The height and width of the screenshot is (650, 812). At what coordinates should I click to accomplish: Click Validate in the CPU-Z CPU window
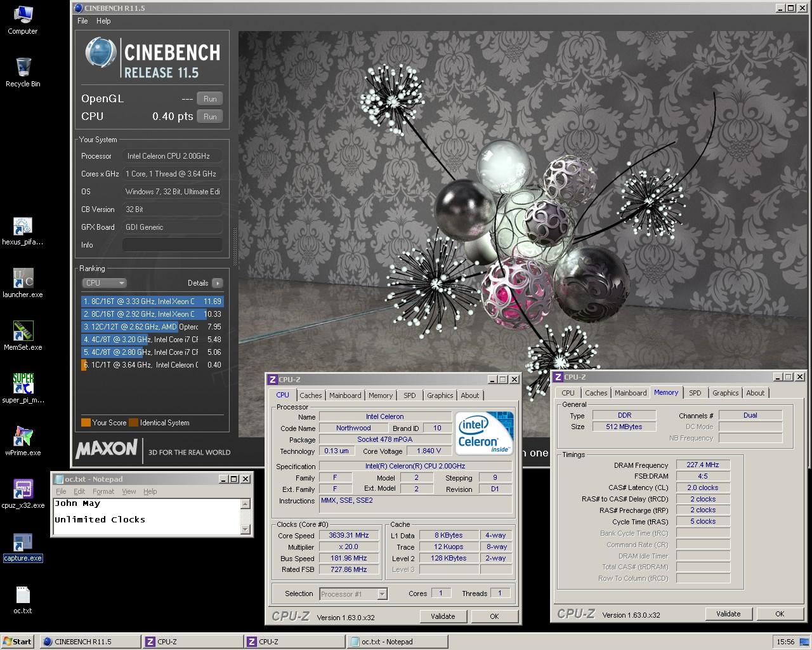[x=443, y=616]
